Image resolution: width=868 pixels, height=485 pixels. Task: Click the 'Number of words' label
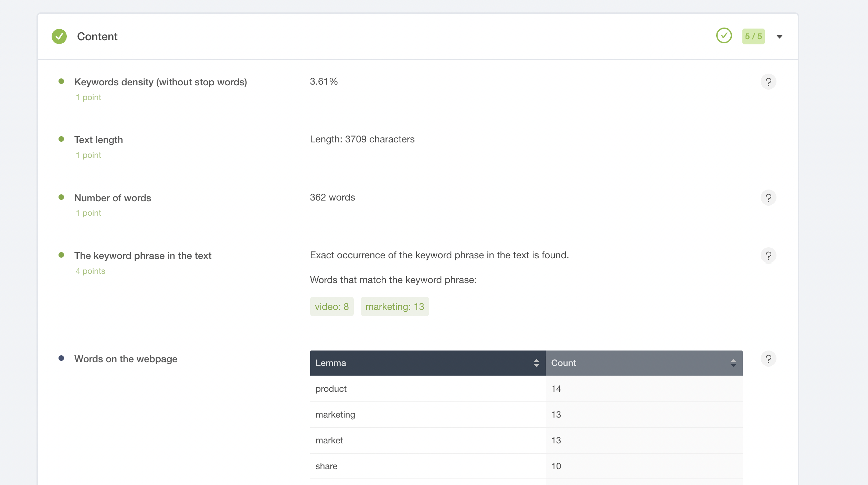click(113, 198)
